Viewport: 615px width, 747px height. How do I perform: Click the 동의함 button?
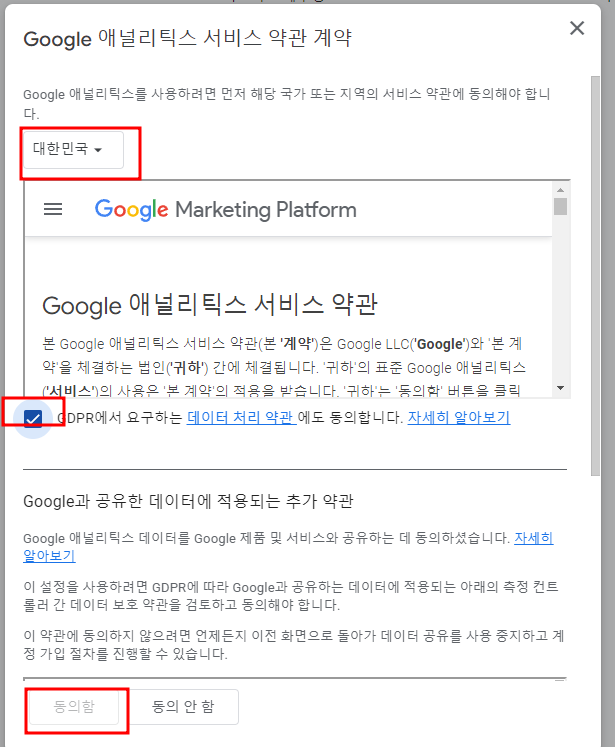coord(74,707)
